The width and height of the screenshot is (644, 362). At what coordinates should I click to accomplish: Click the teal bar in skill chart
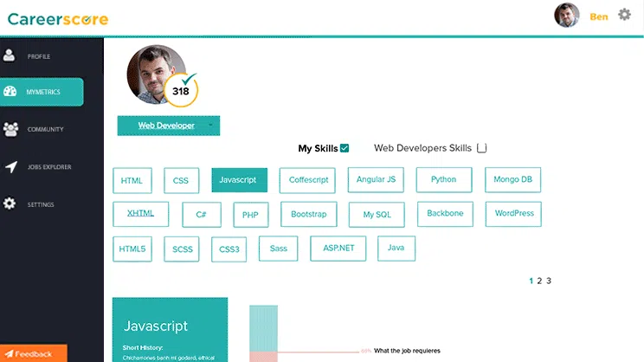tap(264, 328)
